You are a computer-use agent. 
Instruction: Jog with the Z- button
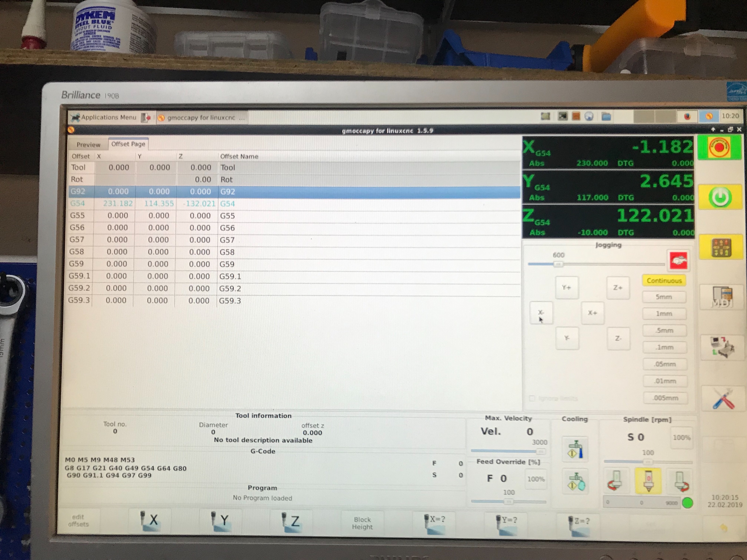[x=618, y=338]
